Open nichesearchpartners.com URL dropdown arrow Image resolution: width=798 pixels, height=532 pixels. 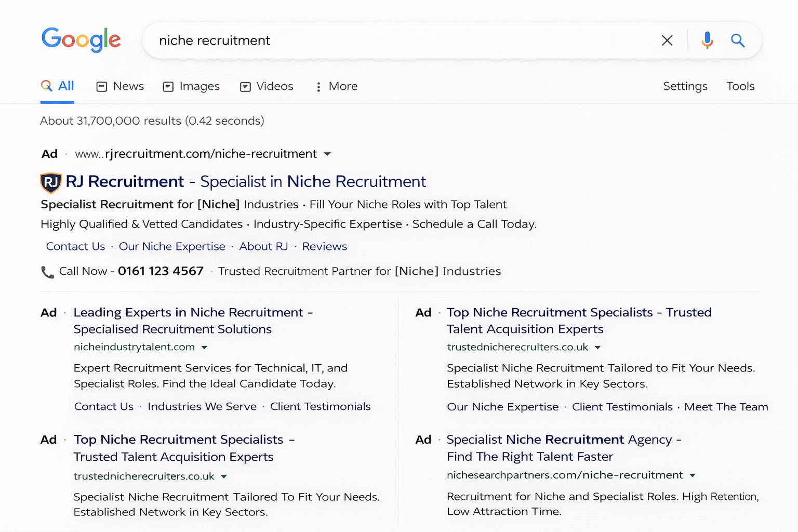pyautogui.click(x=693, y=475)
